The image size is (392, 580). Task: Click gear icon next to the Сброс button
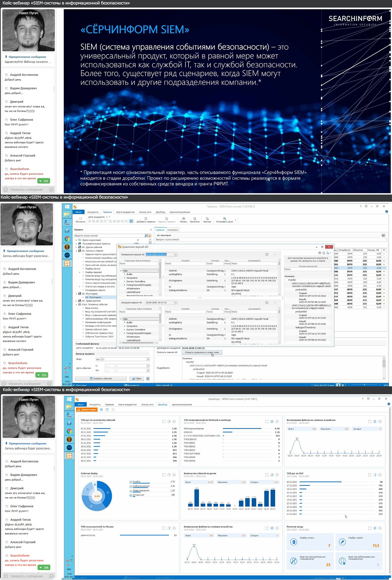[x=148, y=378]
